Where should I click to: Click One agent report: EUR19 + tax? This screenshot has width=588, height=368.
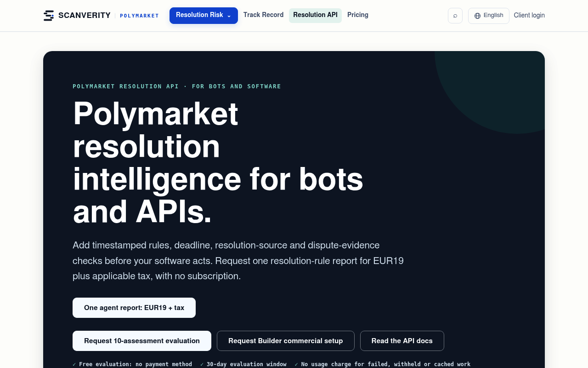[134, 308]
